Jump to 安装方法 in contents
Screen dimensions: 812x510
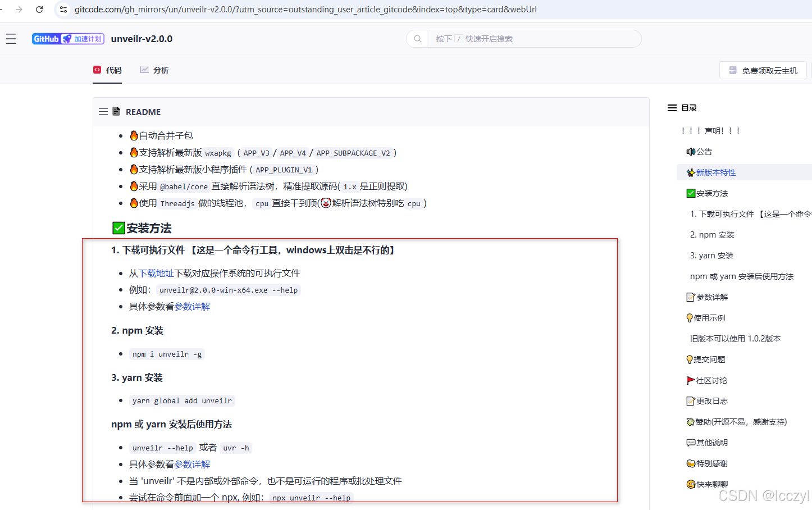[x=707, y=193]
